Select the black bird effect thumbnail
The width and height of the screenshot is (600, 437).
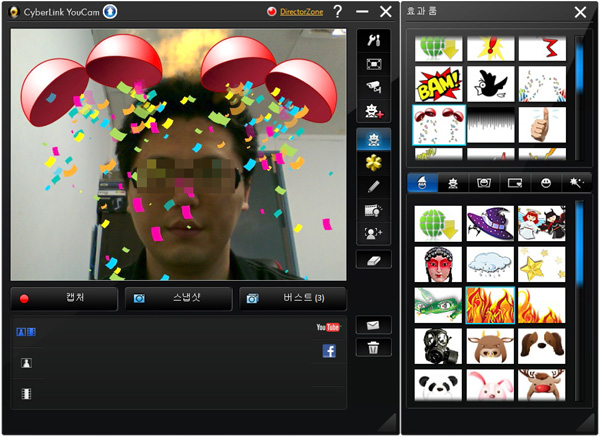click(491, 84)
